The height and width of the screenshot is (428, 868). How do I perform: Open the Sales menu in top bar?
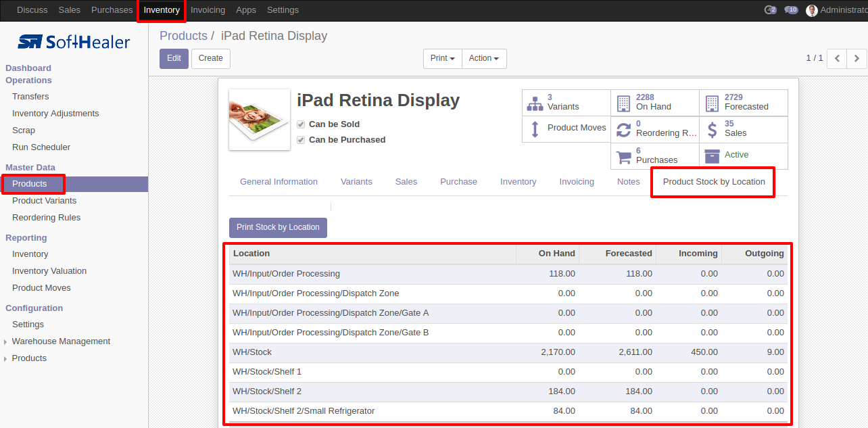tap(70, 10)
